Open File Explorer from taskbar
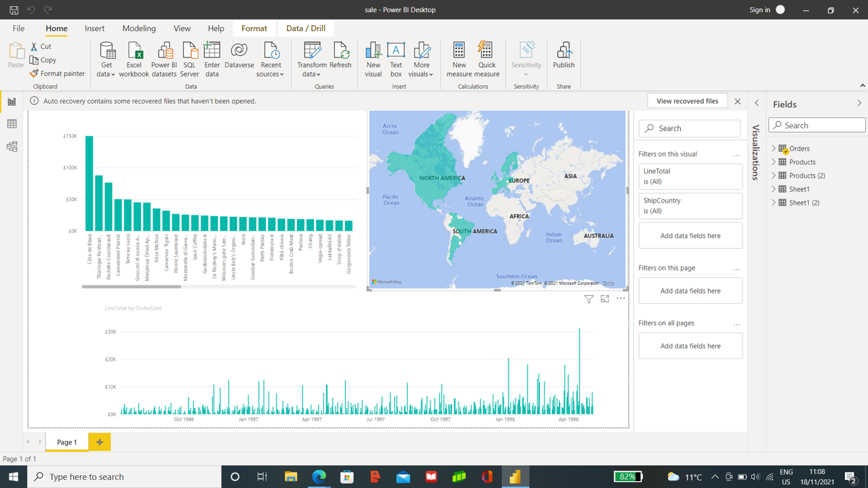 (x=291, y=476)
